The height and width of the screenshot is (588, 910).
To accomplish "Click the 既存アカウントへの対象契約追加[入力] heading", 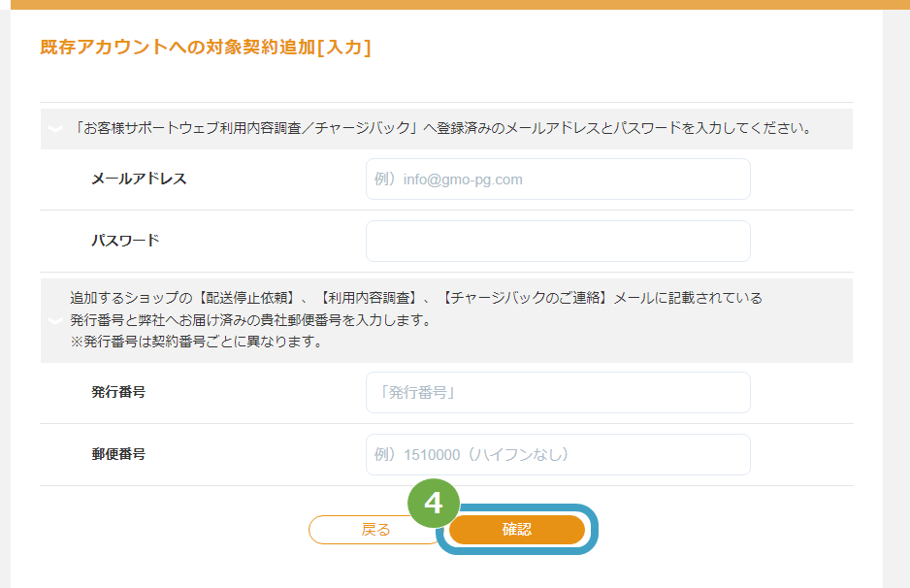I will 206,47.
